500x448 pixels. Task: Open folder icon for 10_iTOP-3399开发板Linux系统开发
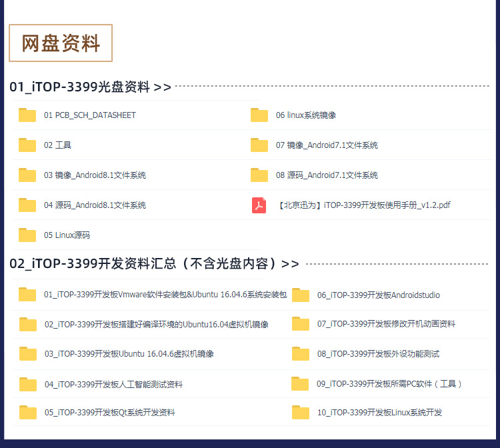point(301,412)
